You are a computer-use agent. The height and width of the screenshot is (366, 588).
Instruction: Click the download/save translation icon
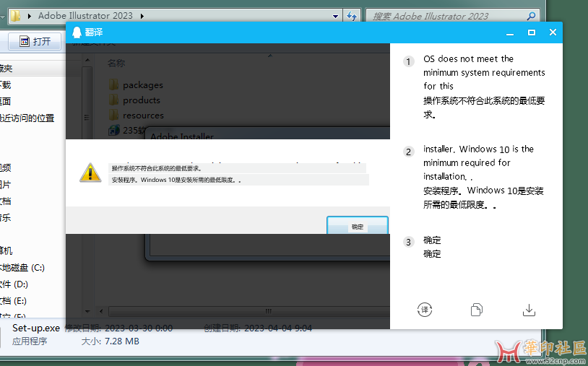click(x=529, y=310)
